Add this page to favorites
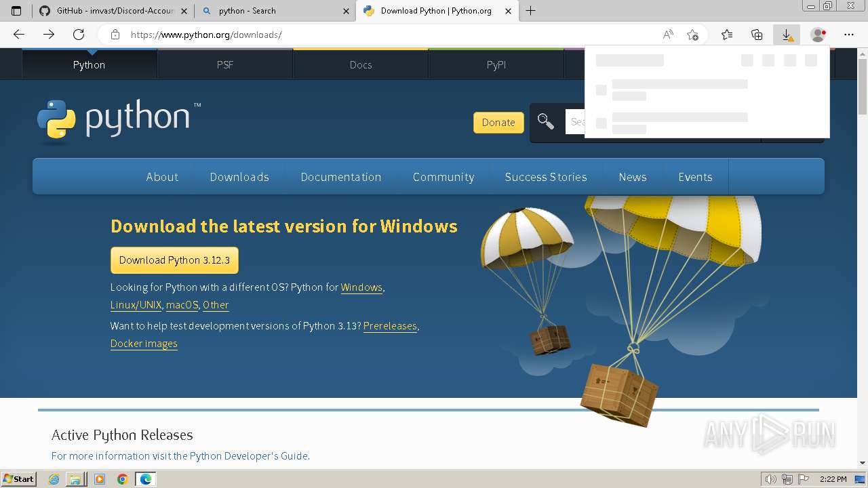868x488 pixels. point(692,35)
